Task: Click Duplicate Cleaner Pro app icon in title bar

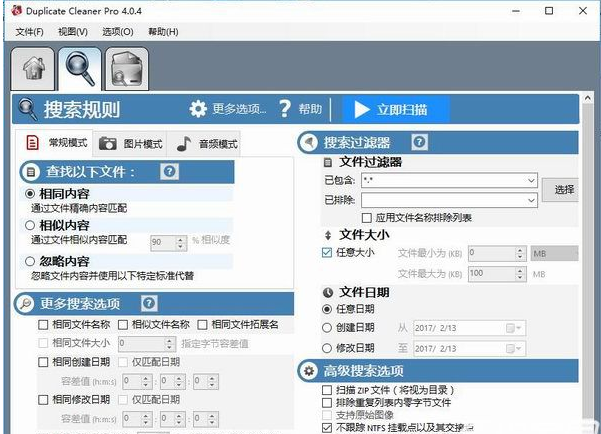Action: 16,11
